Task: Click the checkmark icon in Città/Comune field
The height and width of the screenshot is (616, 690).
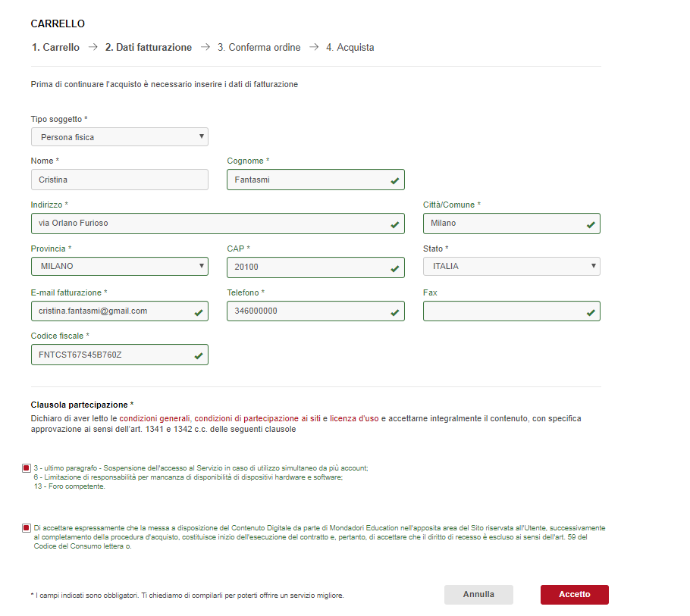Action: pos(591,225)
